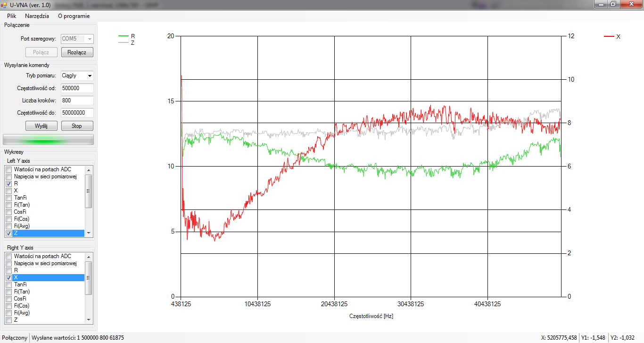Click the Wyślij button
Image resolution: width=644 pixels, height=343 pixels.
(41, 126)
